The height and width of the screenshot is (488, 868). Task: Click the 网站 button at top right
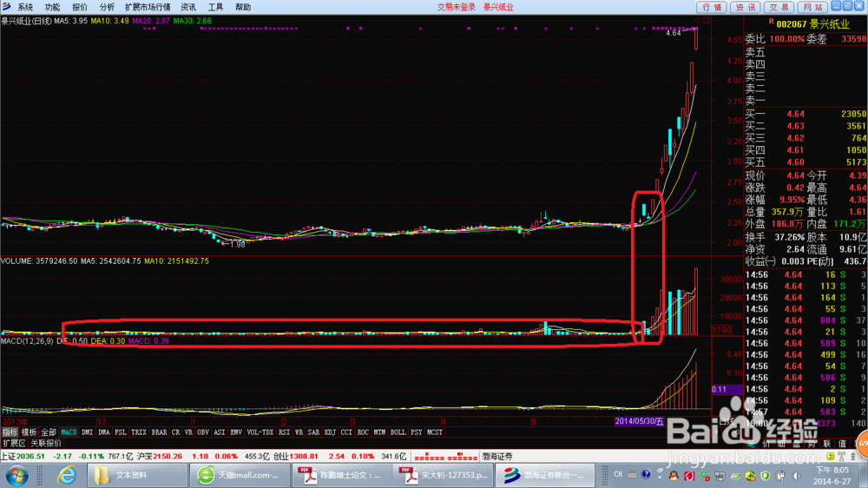point(812,7)
